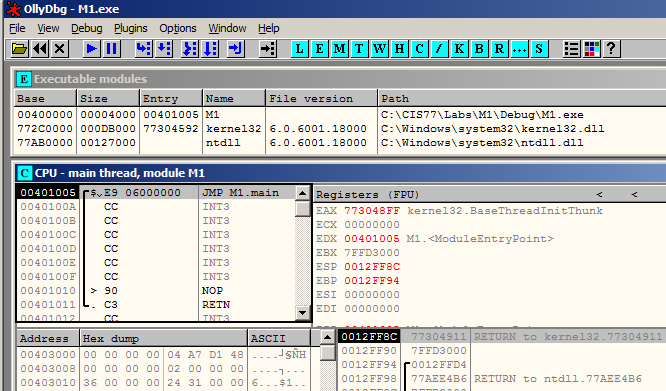Image resolution: width=666 pixels, height=391 pixels.
Task: Click the Appearance options colored grid icon
Action: [591, 49]
